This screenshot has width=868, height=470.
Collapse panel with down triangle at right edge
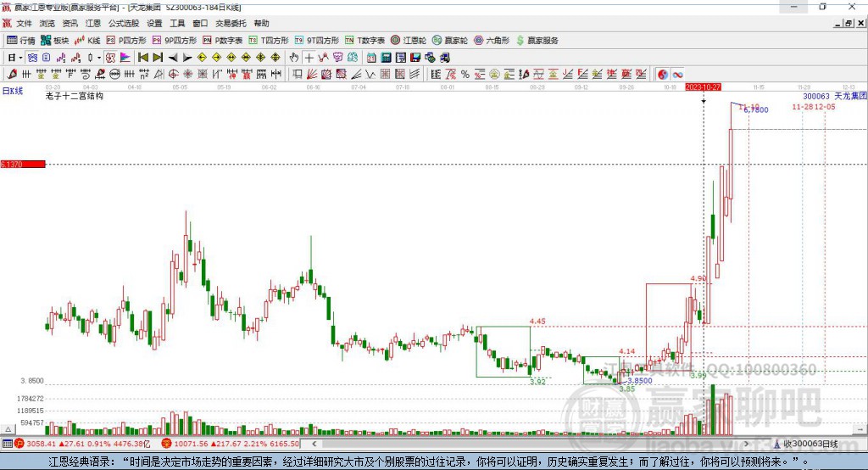[860, 429]
